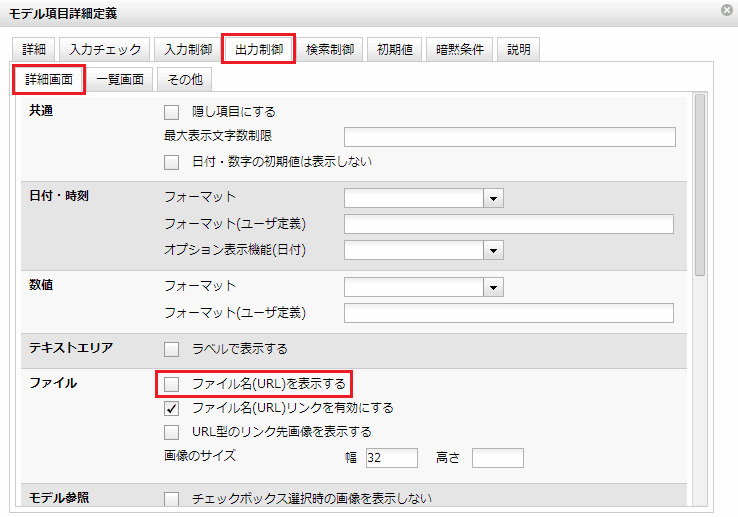Close the モデル項目詳細定義 dialog
The height and width of the screenshot is (517, 738).
pyautogui.click(x=727, y=10)
